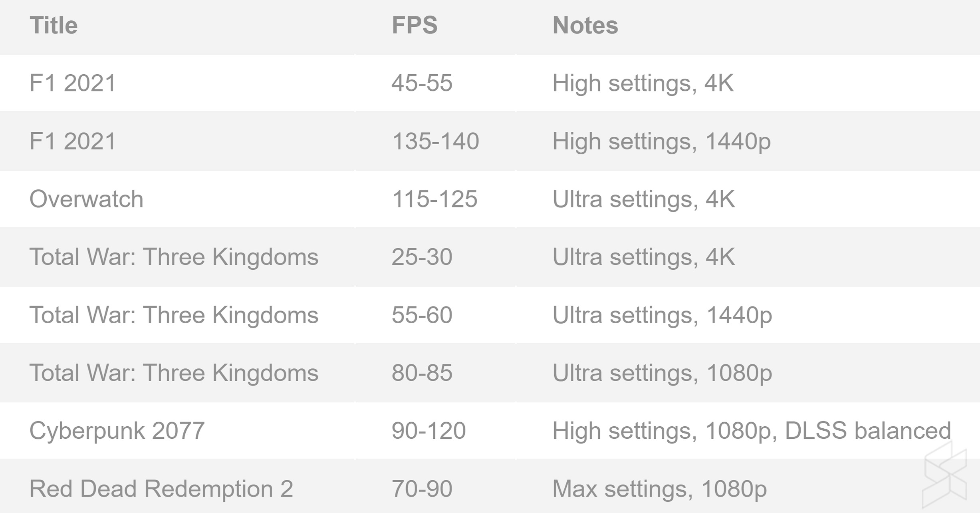Image resolution: width=980 pixels, height=513 pixels.
Task: Select the Cyberpunk 2077 title
Action: coord(117,431)
